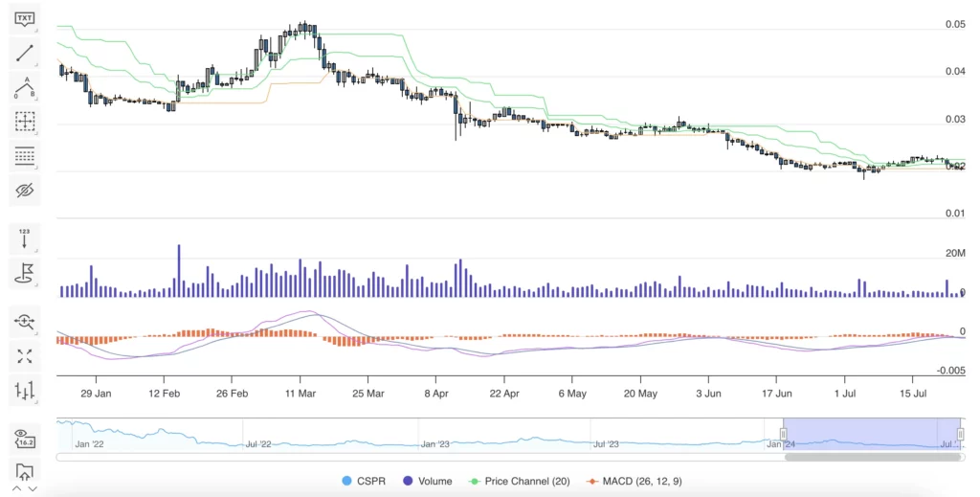
Task: Toggle Price Channel (20) legend item
Action: 520,481
